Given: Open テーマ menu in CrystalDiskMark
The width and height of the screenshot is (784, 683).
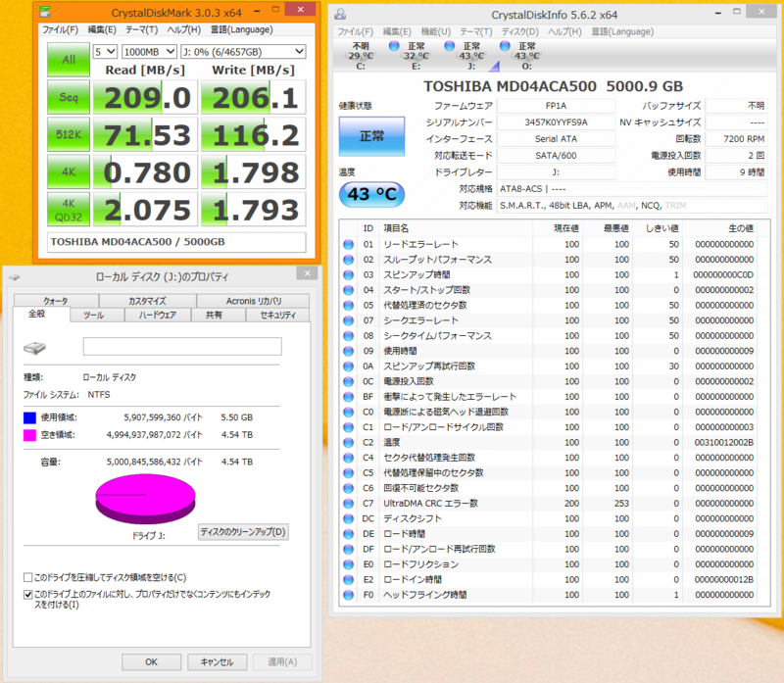Looking at the screenshot, I should point(141,29).
